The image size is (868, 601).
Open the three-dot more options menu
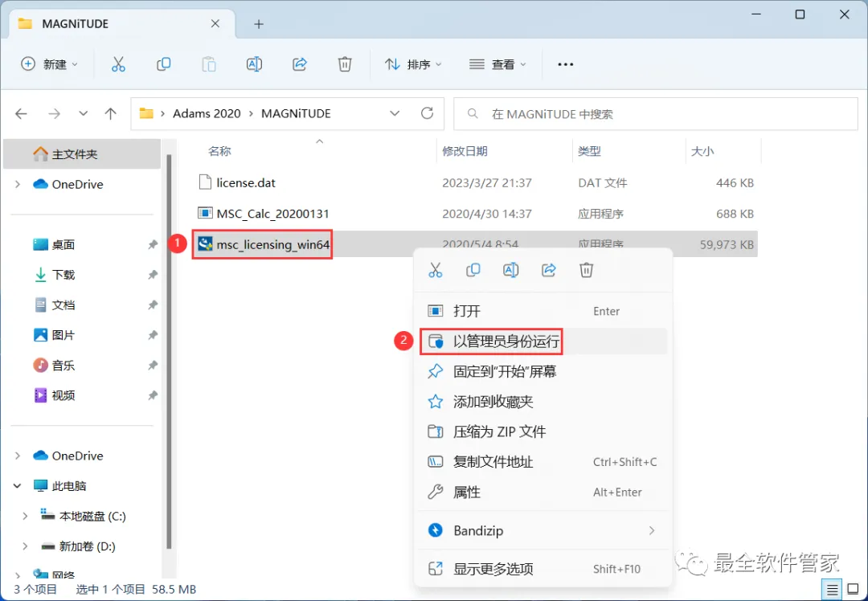pos(565,64)
